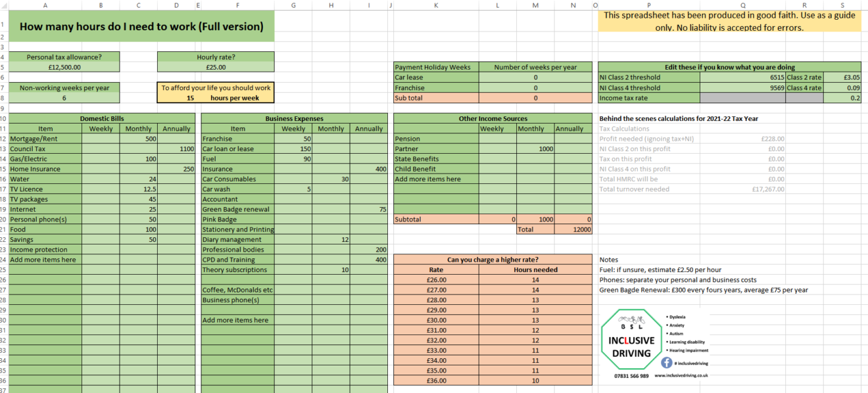Click the www.inclusivedriving.co.uk website text
Viewport: 868px width, 393px height.
[x=682, y=375]
